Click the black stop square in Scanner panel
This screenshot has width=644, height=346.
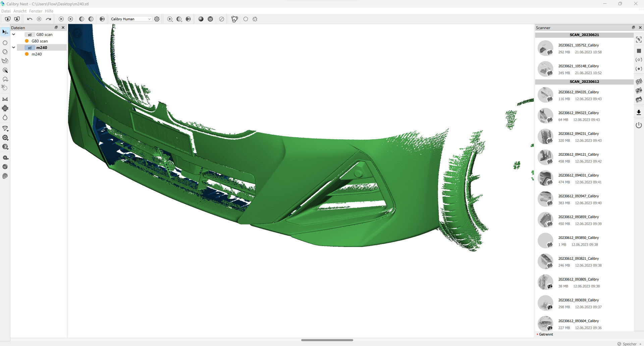point(639,51)
